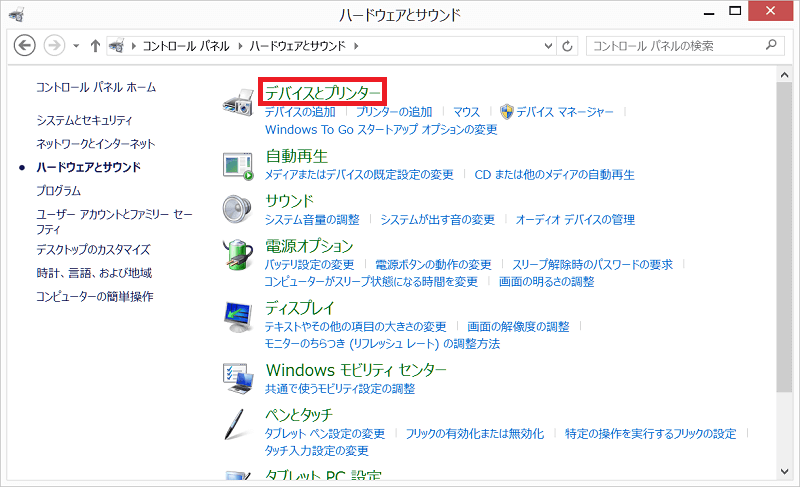Open Windows モビリティ センター heading link
This screenshot has width=800, height=487.
[356, 370]
